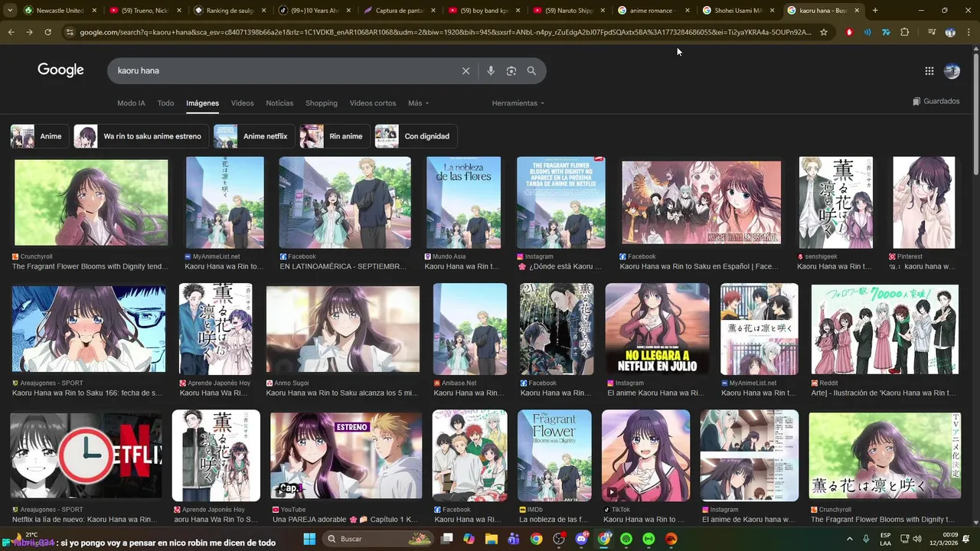Screen dimensions: 980x551
Task: Open Task View from the taskbar
Action: (446, 539)
